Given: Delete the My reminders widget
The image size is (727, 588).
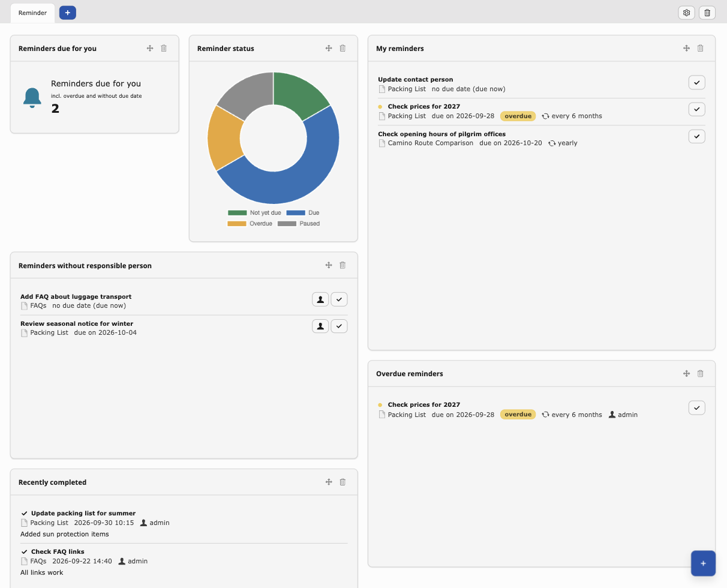Looking at the screenshot, I should (x=700, y=49).
